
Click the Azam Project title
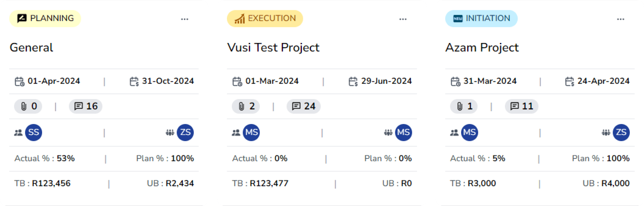(x=482, y=48)
